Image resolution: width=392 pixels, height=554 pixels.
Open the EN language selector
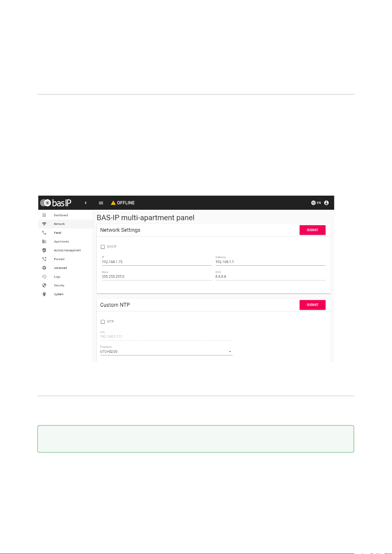[x=316, y=203]
